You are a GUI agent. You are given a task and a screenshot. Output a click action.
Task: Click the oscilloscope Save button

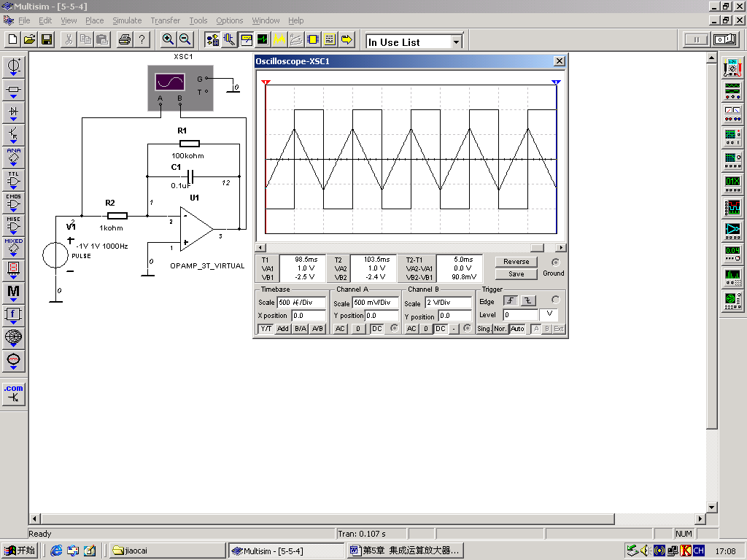click(516, 274)
